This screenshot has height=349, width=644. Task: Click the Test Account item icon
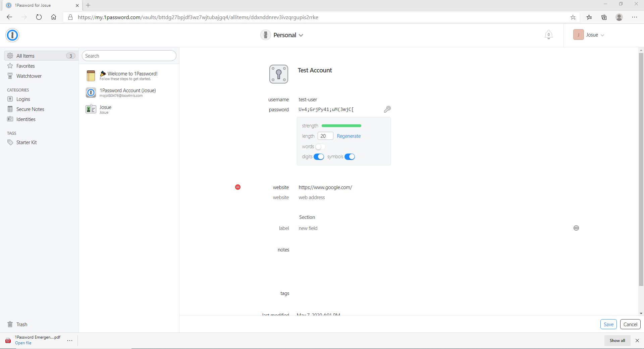[x=279, y=74]
